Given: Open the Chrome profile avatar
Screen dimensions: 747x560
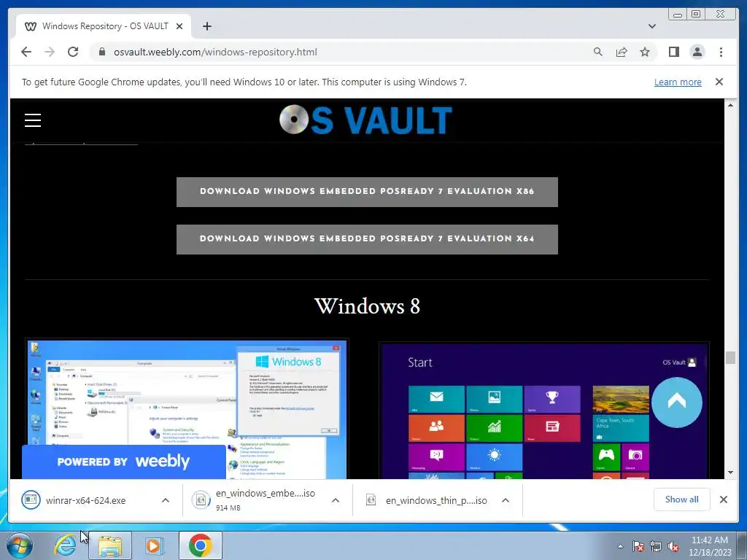Looking at the screenshot, I should [697, 52].
